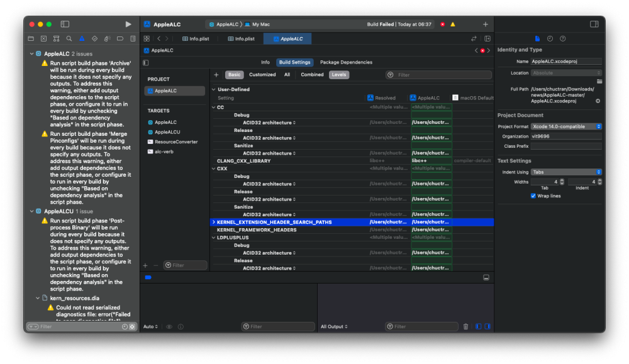Hide the debug area with bottom-right button

click(x=486, y=277)
